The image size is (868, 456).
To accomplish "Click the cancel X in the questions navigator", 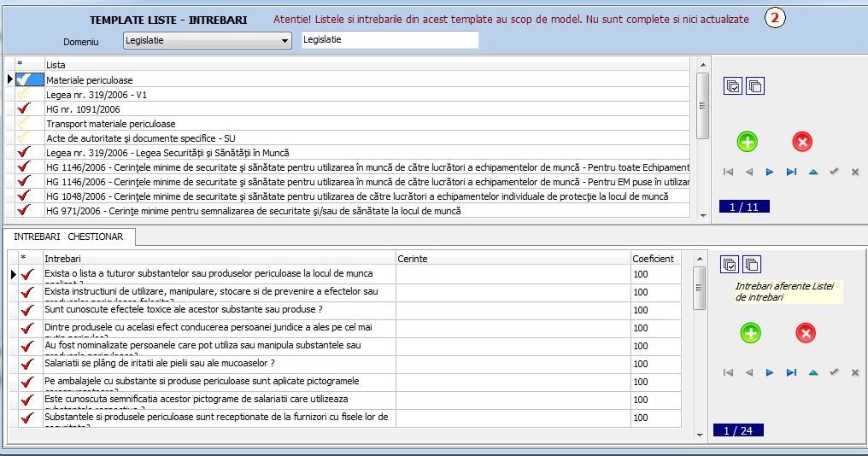I will [x=855, y=372].
